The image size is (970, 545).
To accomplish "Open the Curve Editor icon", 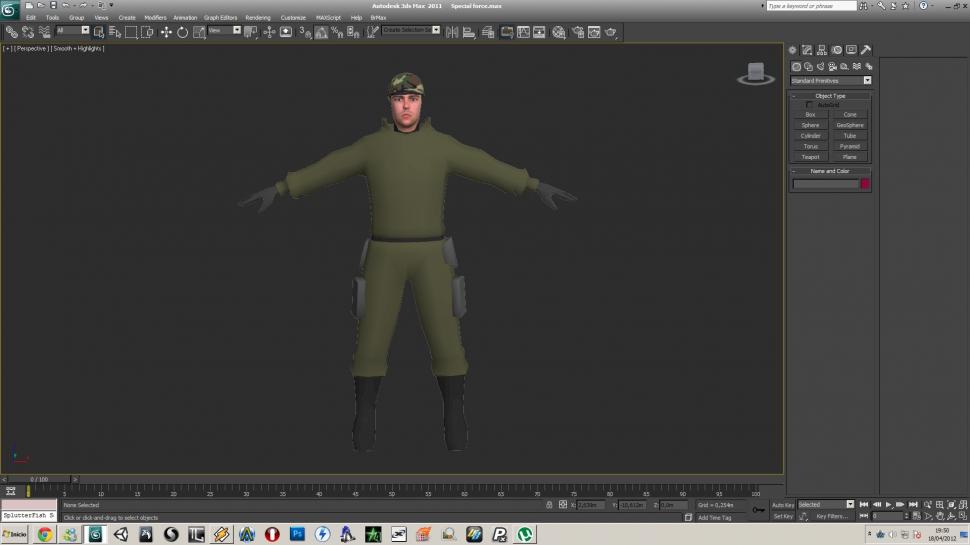I will point(523,32).
